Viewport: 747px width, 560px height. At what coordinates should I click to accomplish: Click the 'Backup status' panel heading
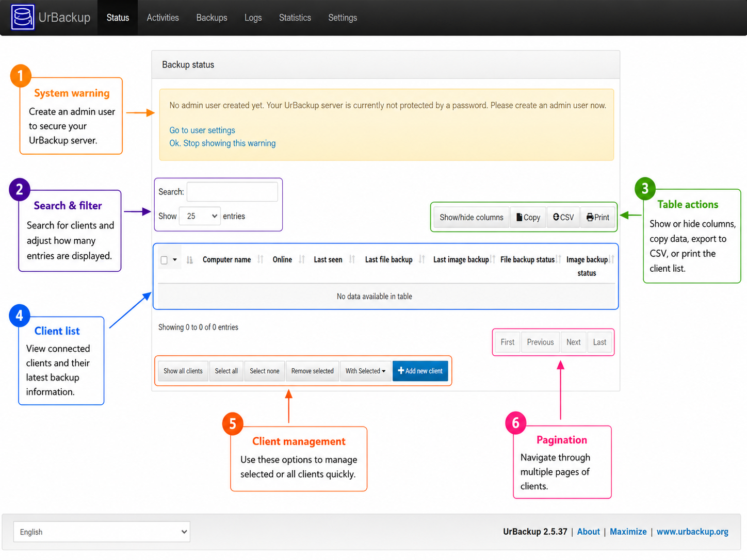point(188,64)
